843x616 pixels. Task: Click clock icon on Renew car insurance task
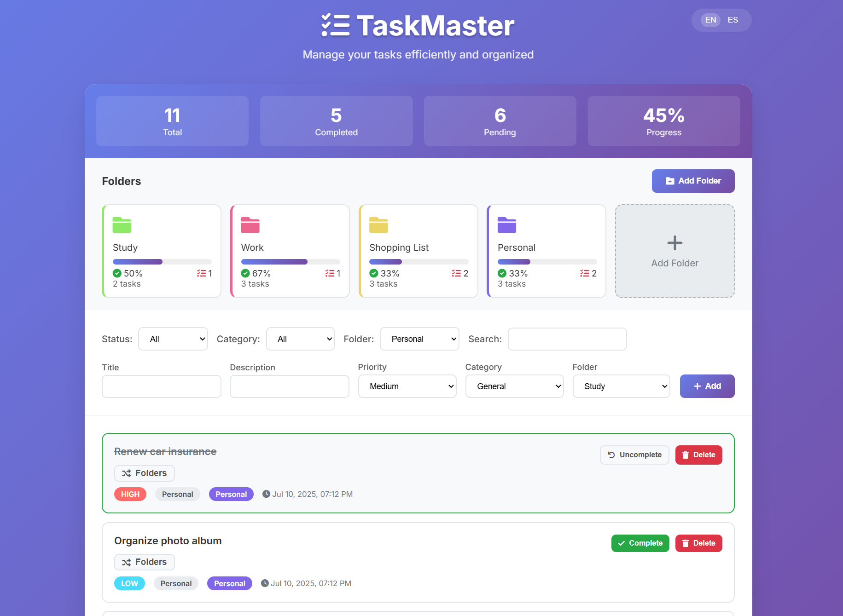[x=266, y=494]
